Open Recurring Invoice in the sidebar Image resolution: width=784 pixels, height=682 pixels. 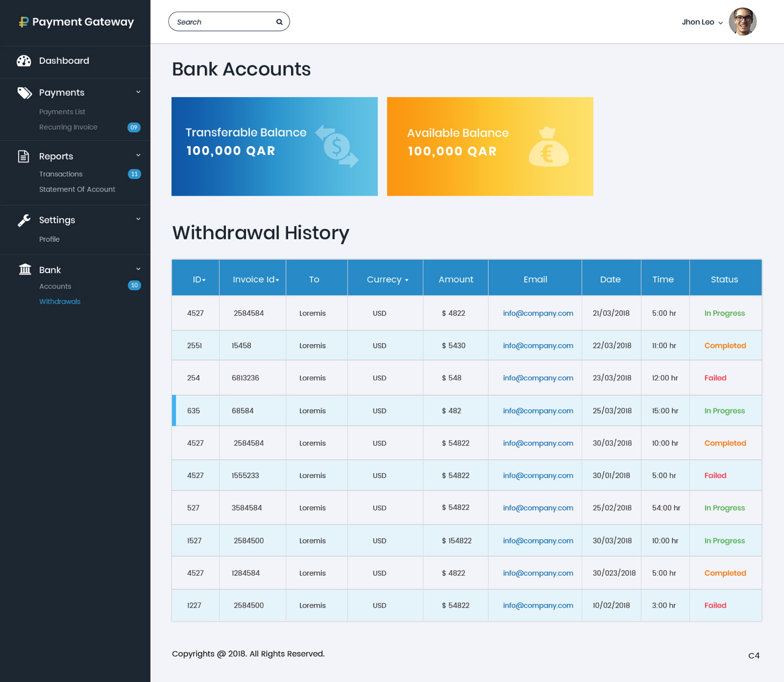point(68,127)
